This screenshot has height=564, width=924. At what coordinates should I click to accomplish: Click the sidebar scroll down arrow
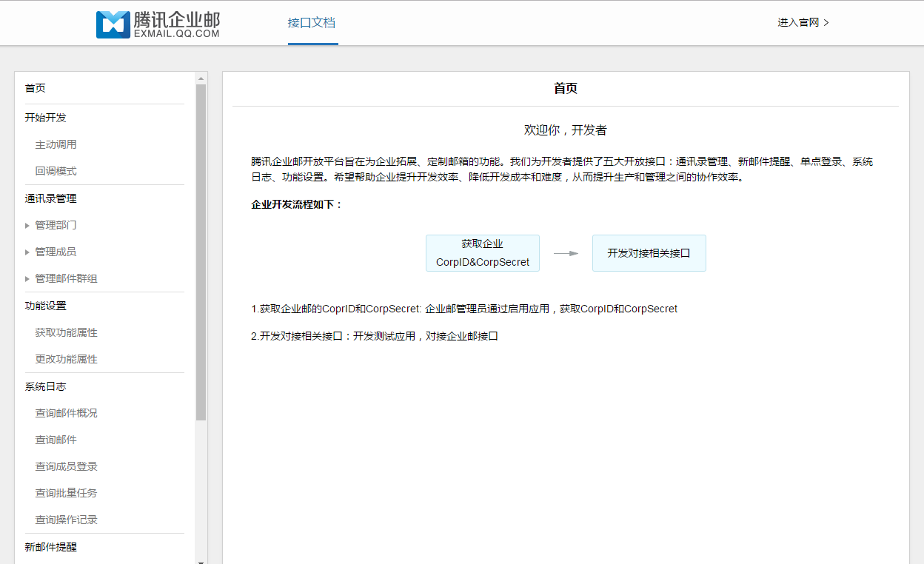pyautogui.click(x=201, y=560)
